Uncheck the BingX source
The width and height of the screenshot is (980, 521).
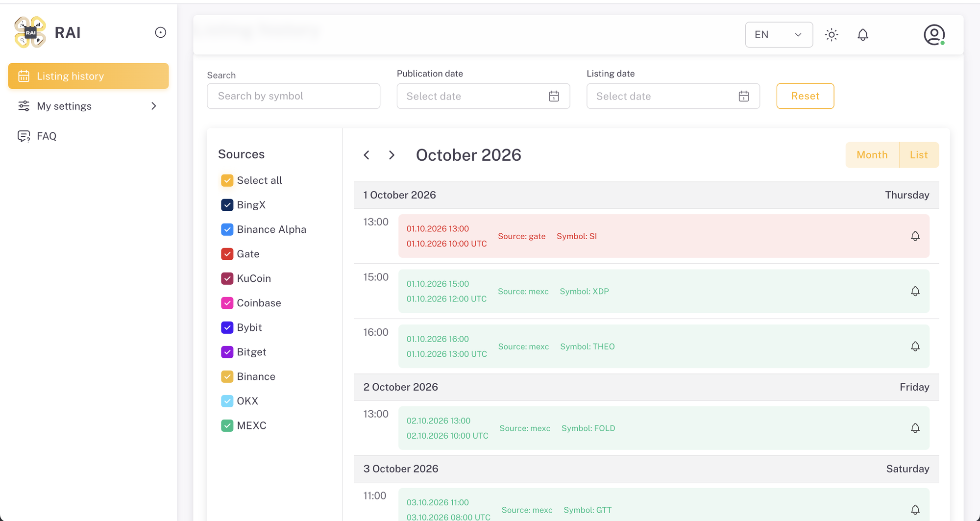[x=227, y=205]
